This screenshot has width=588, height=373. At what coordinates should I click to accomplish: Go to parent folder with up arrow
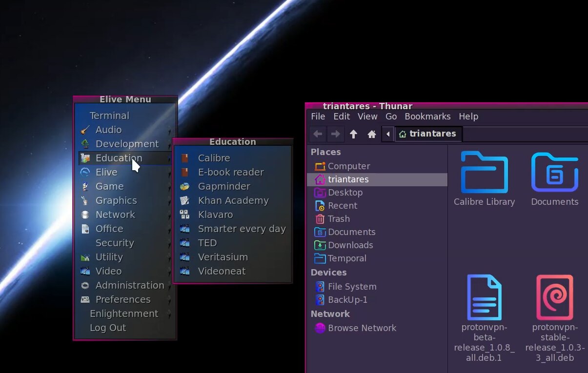[354, 134]
